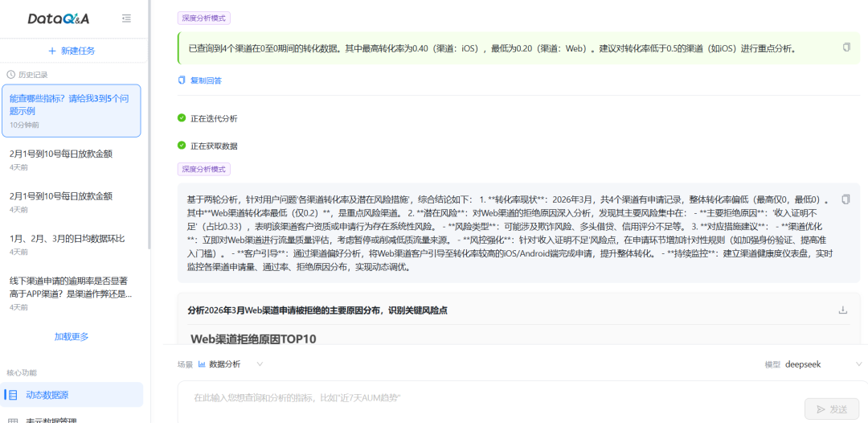Open history item 线下渠道申请的逾期率是否显著
The width and height of the screenshot is (868, 423).
pyautogui.click(x=72, y=293)
